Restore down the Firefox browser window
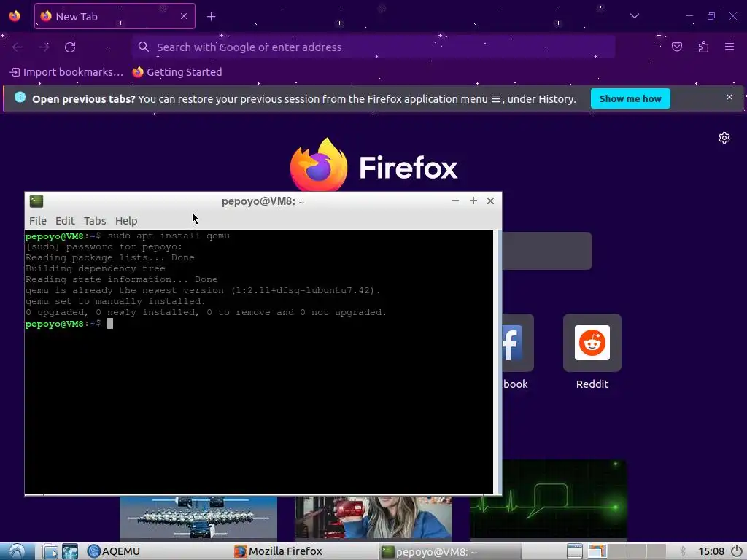The width and height of the screenshot is (747, 560). click(x=711, y=16)
